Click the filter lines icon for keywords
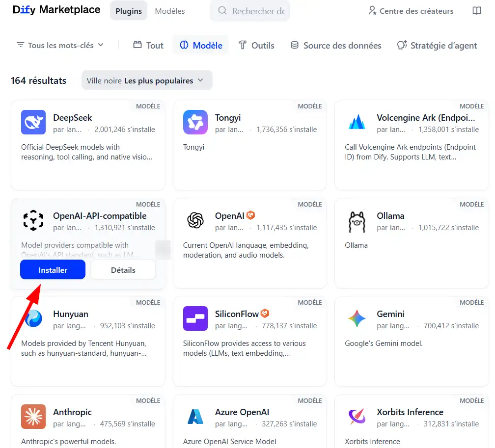This screenshot has height=448, width=495. point(21,45)
